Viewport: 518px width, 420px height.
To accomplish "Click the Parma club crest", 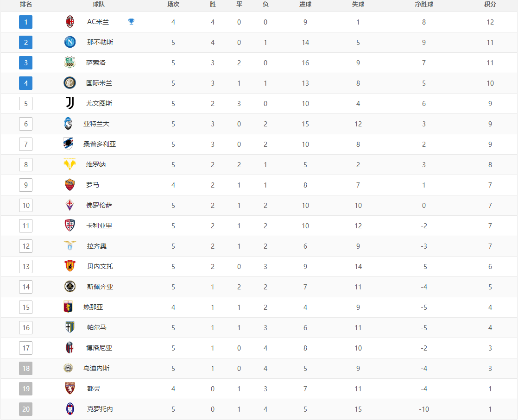I will pos(69,327).
